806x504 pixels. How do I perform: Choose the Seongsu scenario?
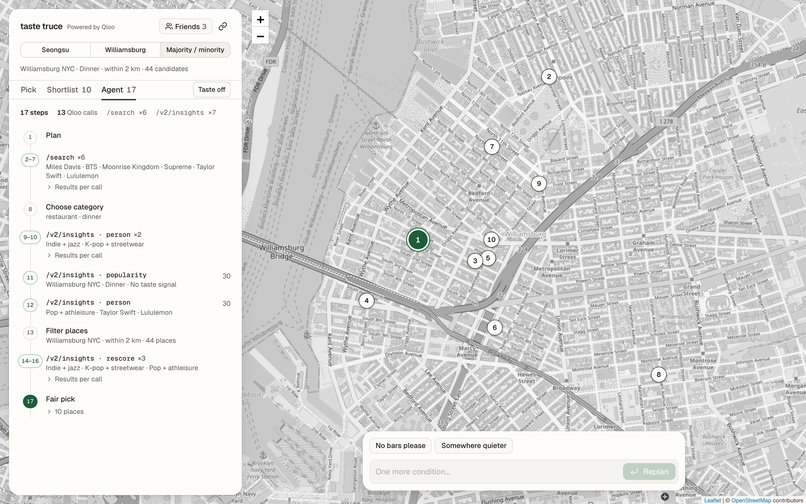click(x=55, y=50)
